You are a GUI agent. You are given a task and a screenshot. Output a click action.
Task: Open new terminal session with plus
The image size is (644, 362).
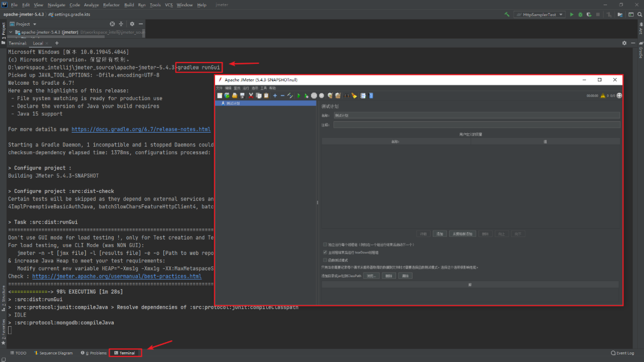[x=57, y=43]
